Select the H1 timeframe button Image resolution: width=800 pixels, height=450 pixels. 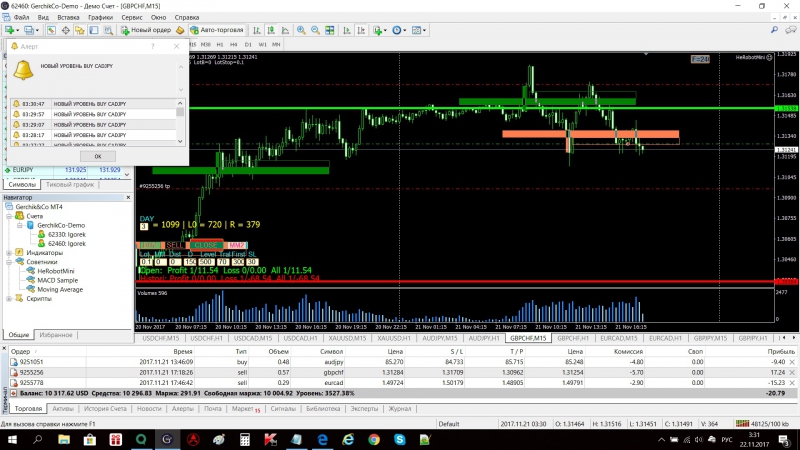pyautogui.click(x=219, y=44)
